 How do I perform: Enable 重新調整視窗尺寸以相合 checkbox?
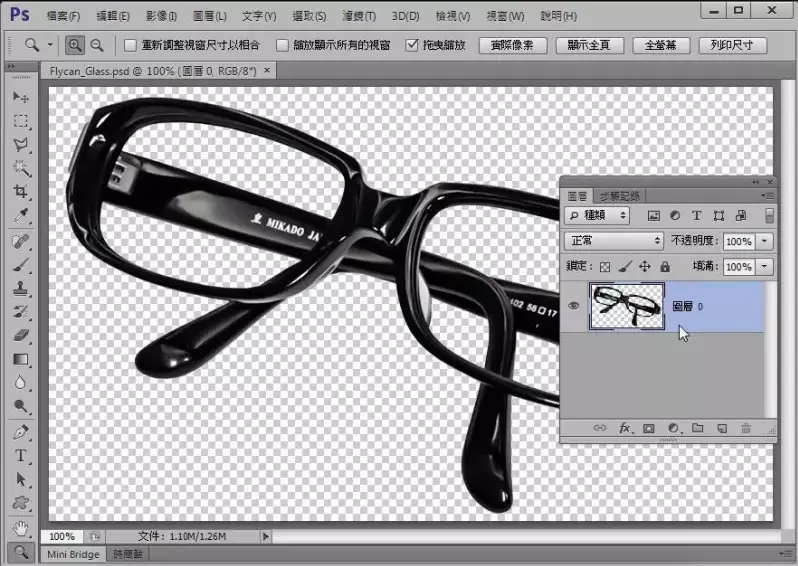pos(129,46)
